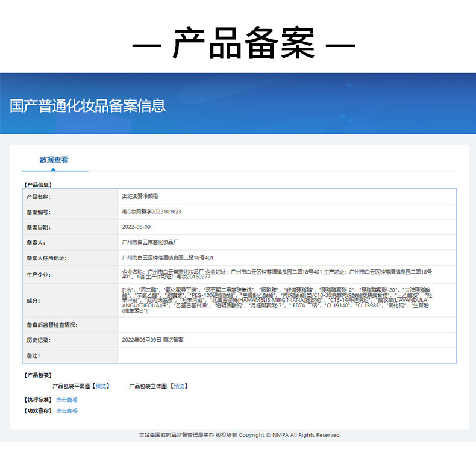
Task: Select the 产品名称 label
Action: coord(39,197)
